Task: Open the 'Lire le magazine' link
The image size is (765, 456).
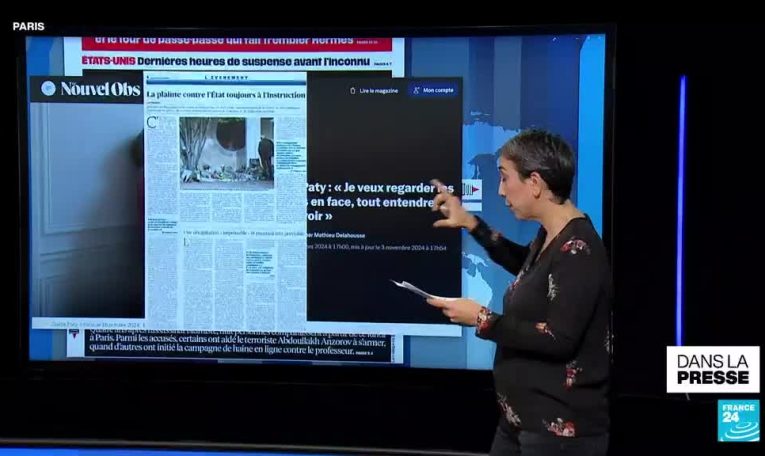Action: pos(379,91)
